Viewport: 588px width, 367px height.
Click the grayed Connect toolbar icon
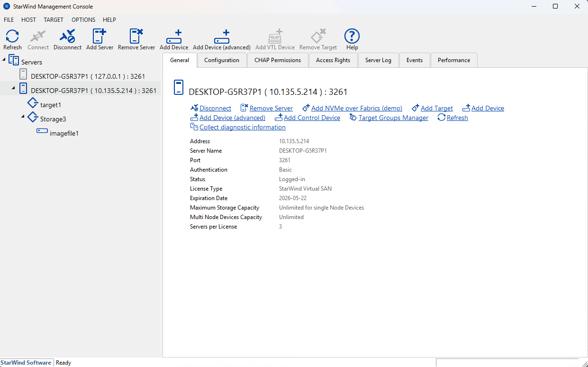(38, 36)
